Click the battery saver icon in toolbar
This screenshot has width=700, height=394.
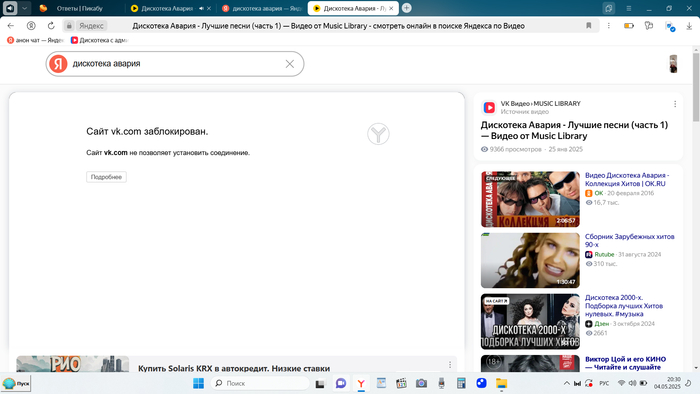pos(629,26)
